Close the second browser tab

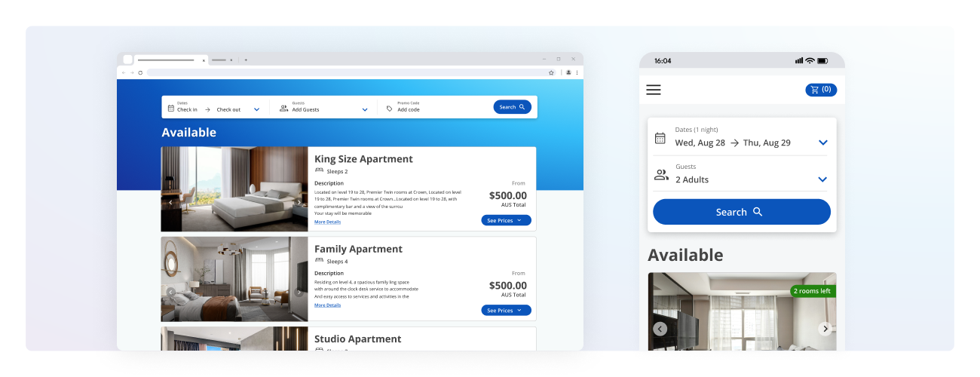(x=231, y=60)
